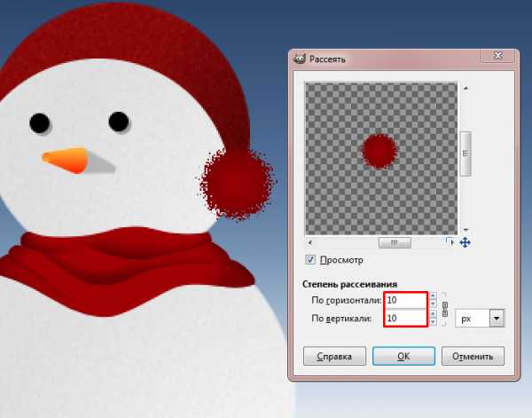The width and height of the screenshot is (532, 418).
Task: Click the Справка help button
Action: tap(334, 356)
